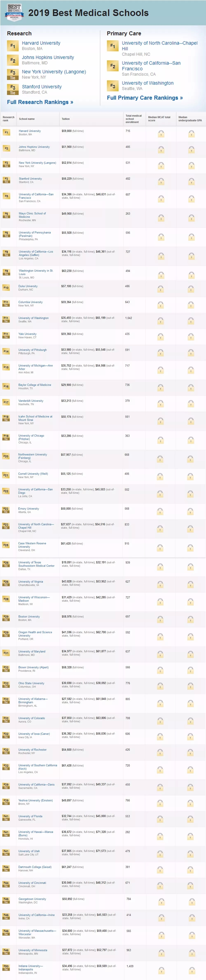The image size is (206, 980).
Task: Click the locked GPA icon for University of Rochester
Action: pyautogui.click(x=191, y=753)
